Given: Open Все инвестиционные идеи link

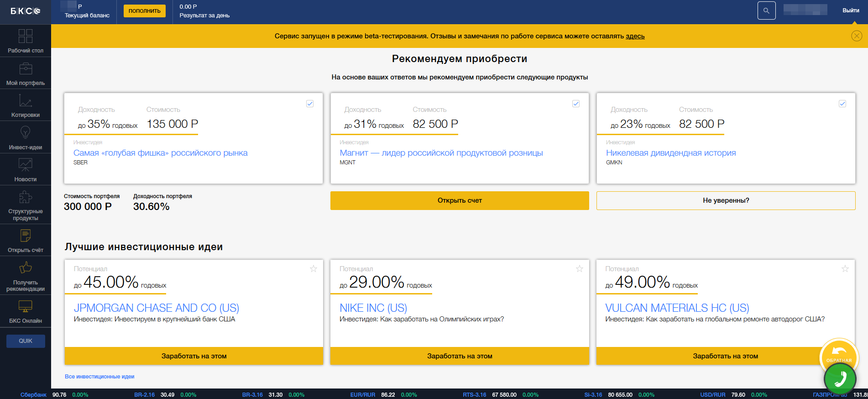Looking at the screenshot, I should click(x=99, y=377).
